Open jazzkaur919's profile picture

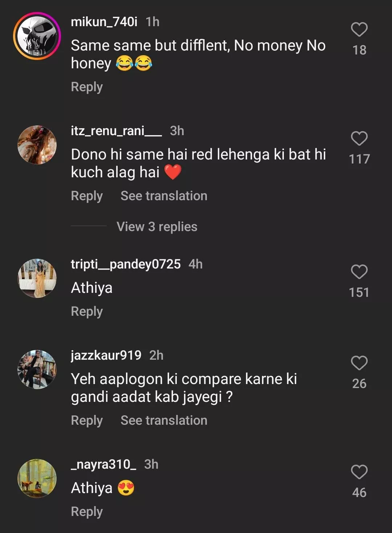(x=37, y=370)
